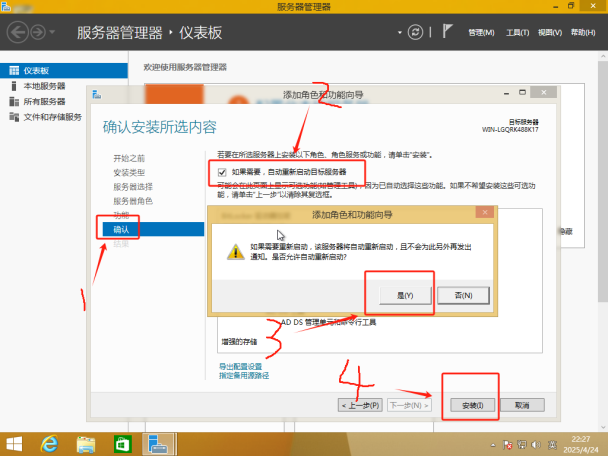The height and width of the screenshot is (456, 608).
Task: Click 欢迎使用服务器管理器 heading
Action: pos(185,67)
